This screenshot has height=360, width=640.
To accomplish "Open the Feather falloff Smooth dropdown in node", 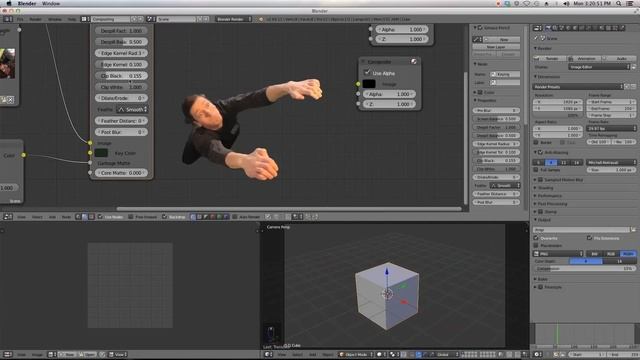I will (132, 109).
